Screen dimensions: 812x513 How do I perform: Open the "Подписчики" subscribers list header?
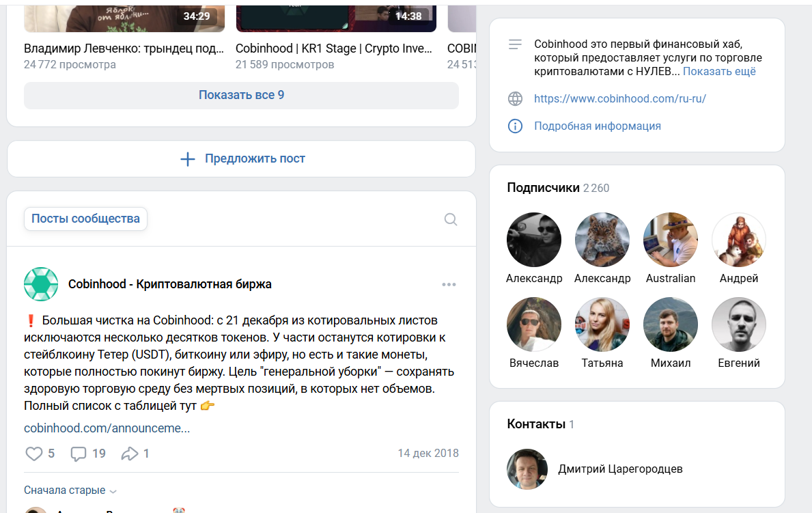[543, 188]
